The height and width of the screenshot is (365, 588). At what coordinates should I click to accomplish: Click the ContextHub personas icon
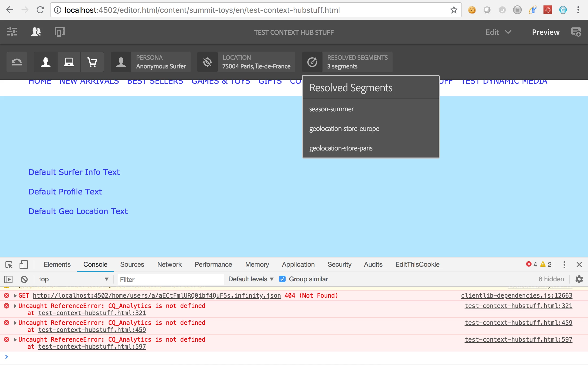[36, 32]
